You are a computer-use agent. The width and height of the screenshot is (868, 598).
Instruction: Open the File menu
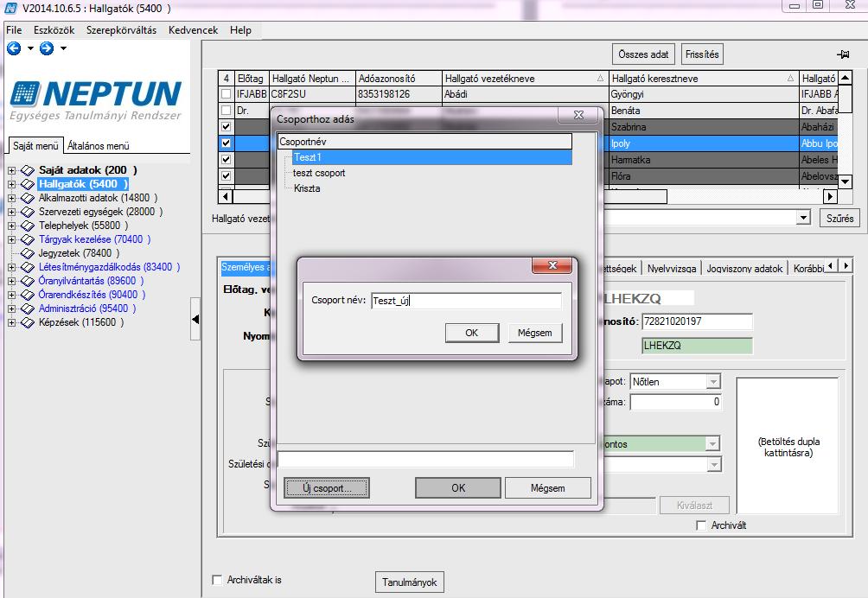click(14, 30)
